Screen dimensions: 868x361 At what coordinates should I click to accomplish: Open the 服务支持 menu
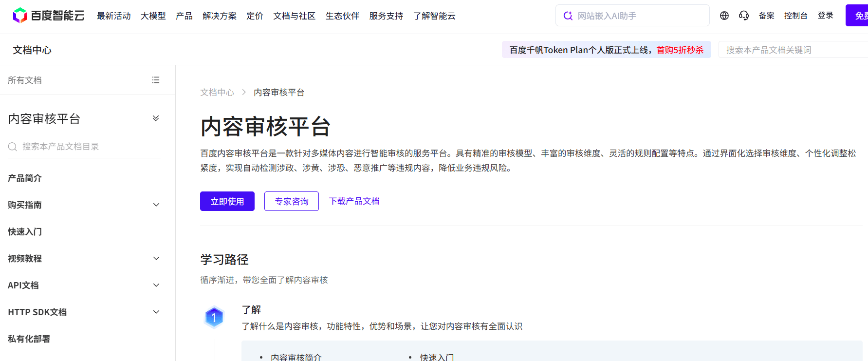click(387, 16)
